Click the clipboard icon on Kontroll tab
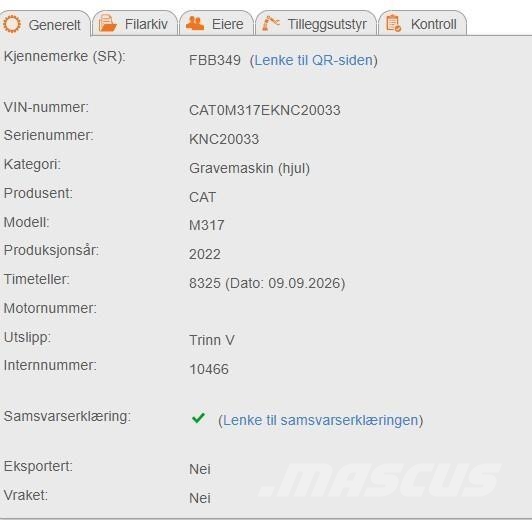 pyautogui.click(x=394, y=24)
